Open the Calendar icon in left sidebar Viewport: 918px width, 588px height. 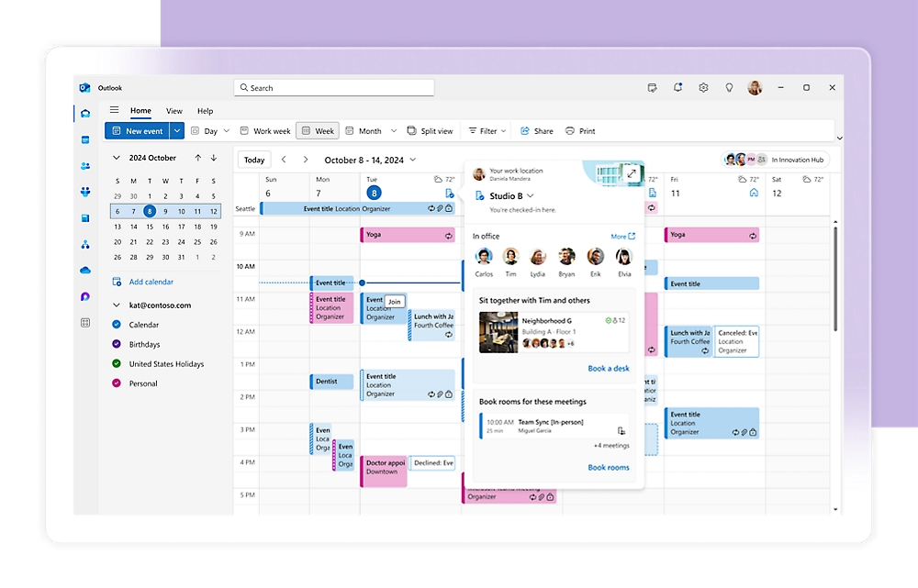coord(85,139)
